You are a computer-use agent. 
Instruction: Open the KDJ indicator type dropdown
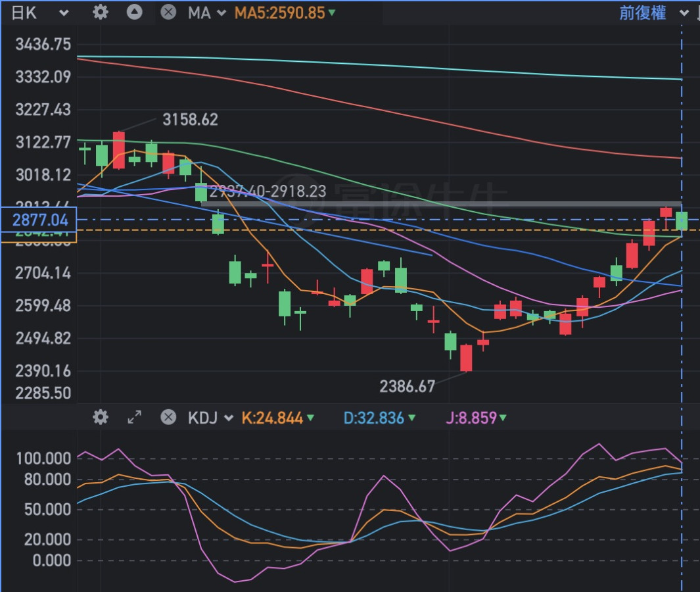tap(210, 418)
